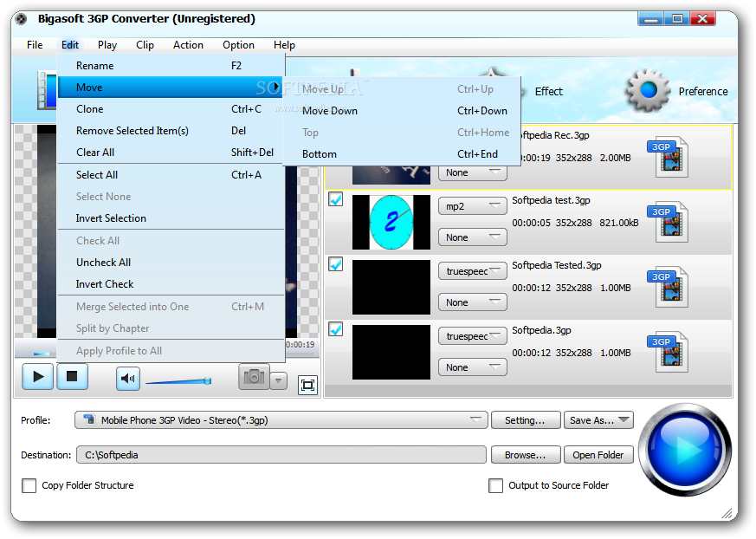The height and width of the screenshot is (539, 756).
Task: Open the Play menu
Action: (x=107, y=45)
